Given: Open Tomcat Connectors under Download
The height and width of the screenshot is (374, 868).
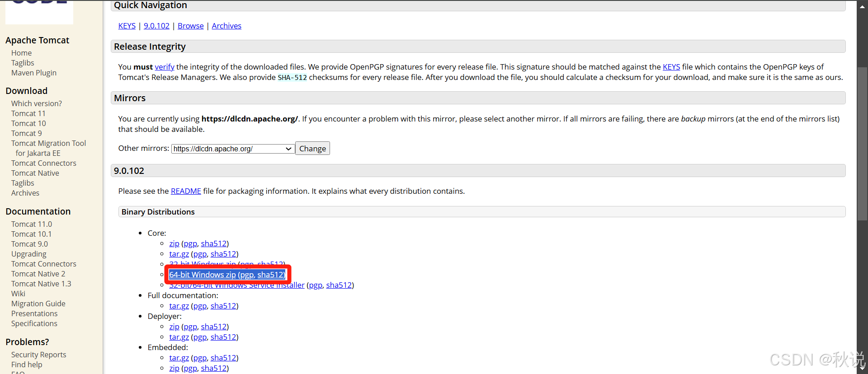Looking at the screenshot, I should 44,163.
